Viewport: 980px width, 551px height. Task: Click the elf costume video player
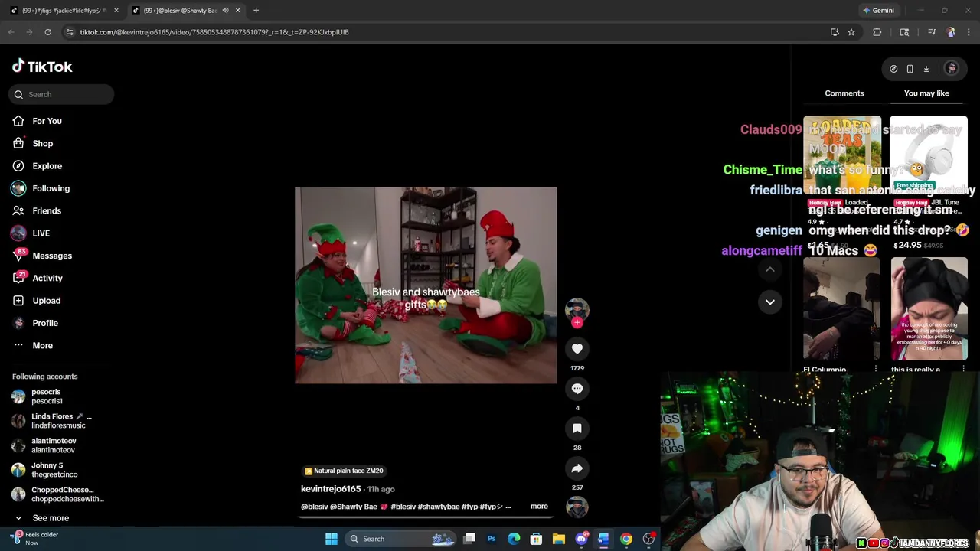pos(426,285)
